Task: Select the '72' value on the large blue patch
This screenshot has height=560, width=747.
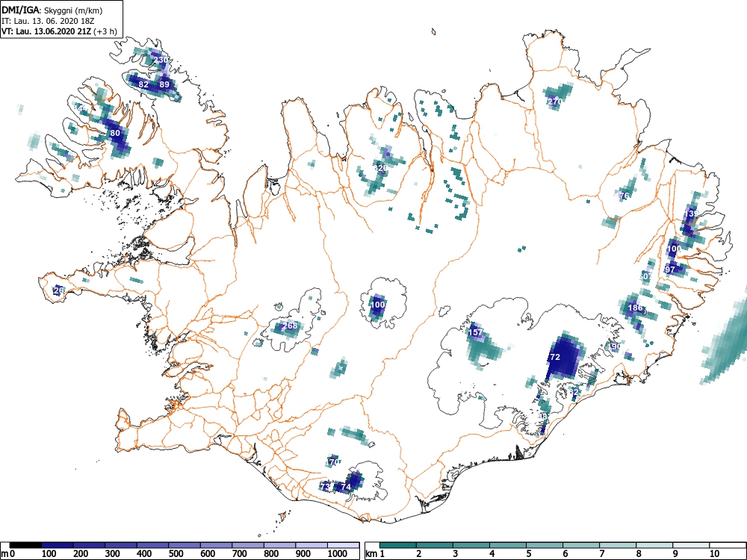Action: (x=555, y=357)
